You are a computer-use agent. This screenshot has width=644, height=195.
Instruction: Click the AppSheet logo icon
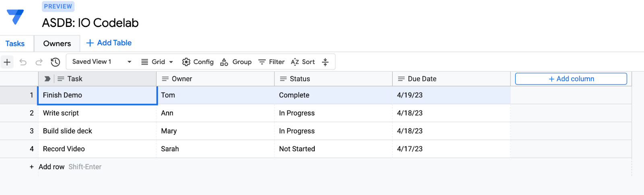(15, 17)
